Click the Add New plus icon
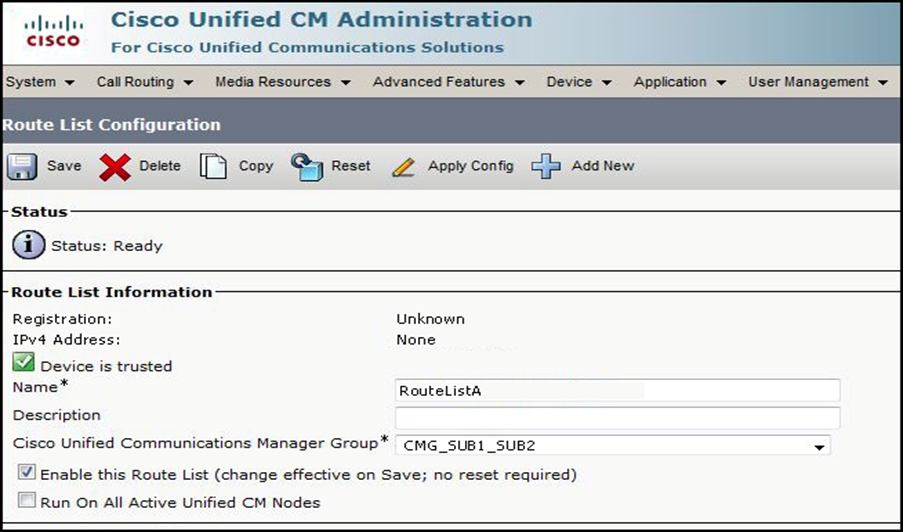 [546, 166]
